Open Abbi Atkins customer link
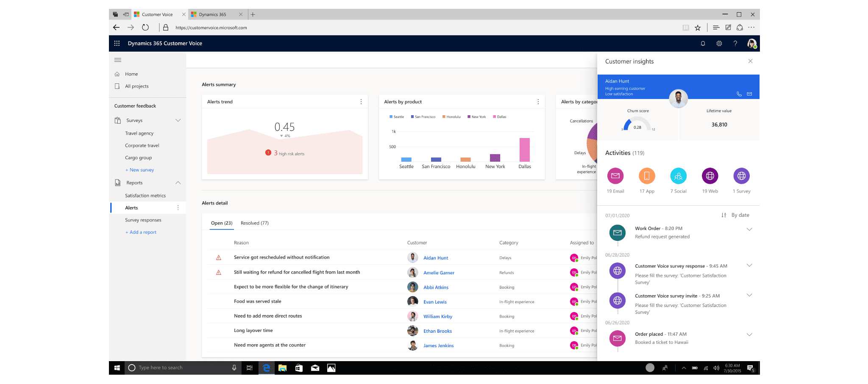This screenshot has width=868, height=384. pos(436,287)
